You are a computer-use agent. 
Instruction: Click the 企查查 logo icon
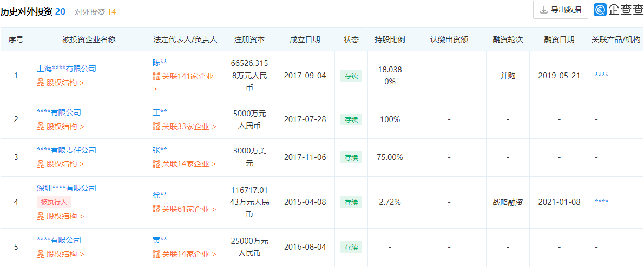pyautogui.click(x=601, y=10)
